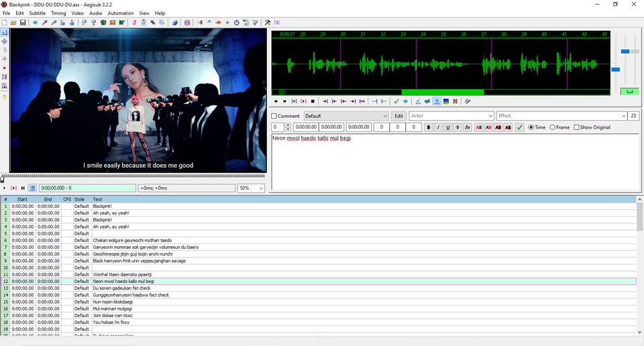Click the Edit style button
Screen dimensions: 644x346
398,116
